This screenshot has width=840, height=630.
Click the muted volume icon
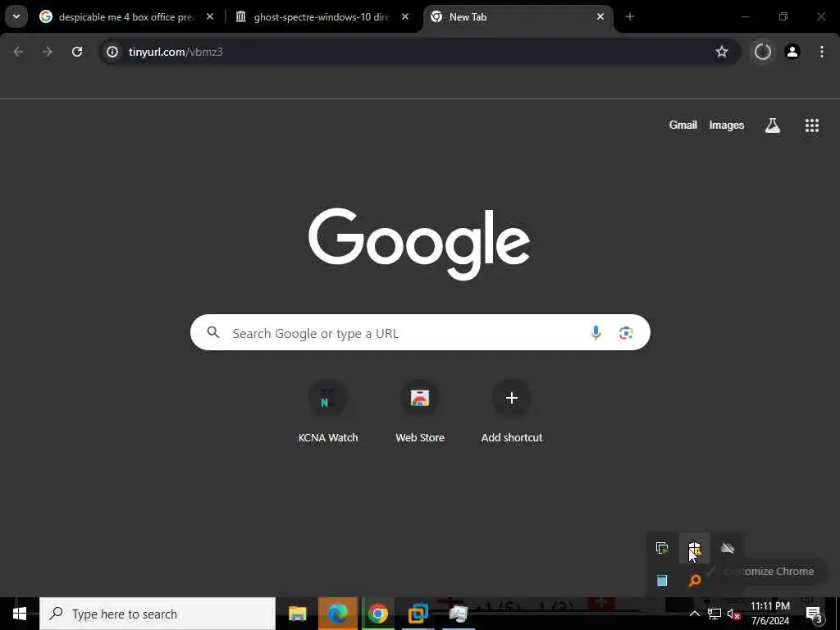pos(733,614)
